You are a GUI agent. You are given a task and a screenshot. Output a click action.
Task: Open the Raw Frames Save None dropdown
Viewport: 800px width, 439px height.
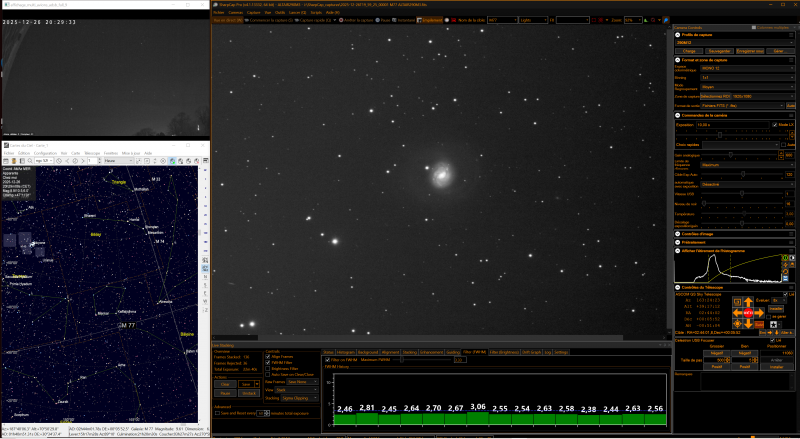pyautogui.click(x=303, y=381)
